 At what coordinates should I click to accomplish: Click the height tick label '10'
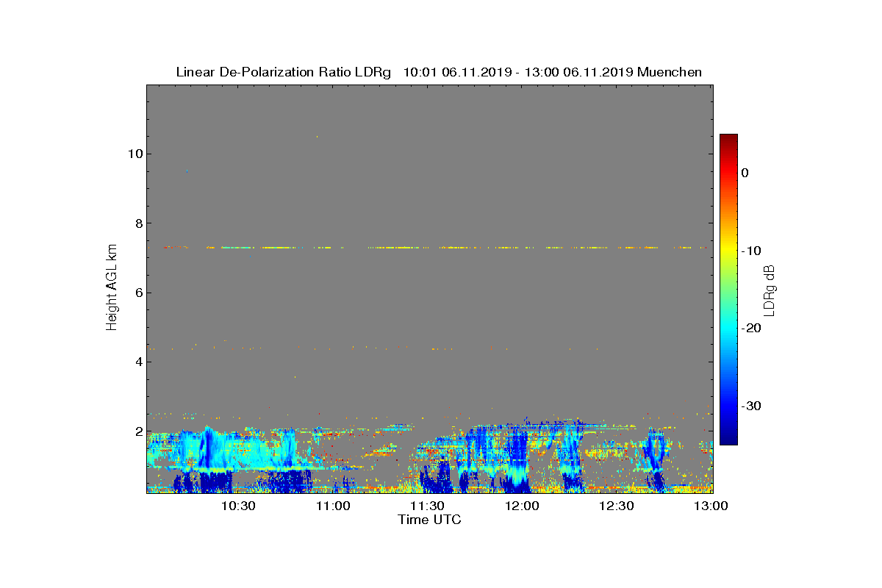[x=135, y=154]
